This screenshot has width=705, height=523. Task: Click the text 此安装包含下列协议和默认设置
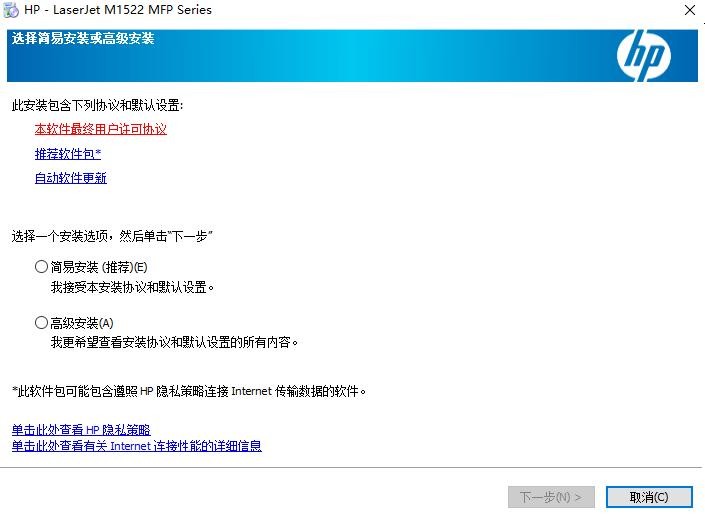98,105
